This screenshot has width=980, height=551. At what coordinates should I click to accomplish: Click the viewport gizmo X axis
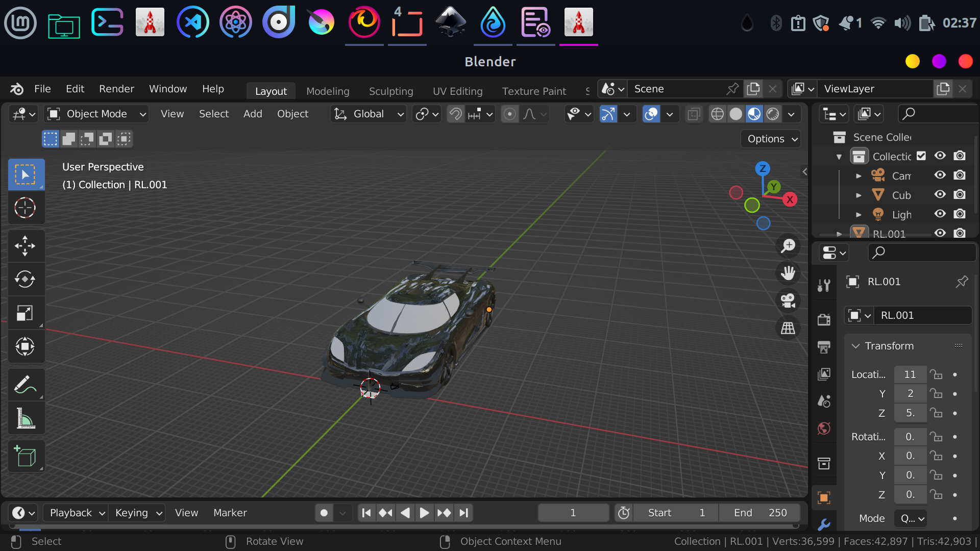(x=790, y=199)
